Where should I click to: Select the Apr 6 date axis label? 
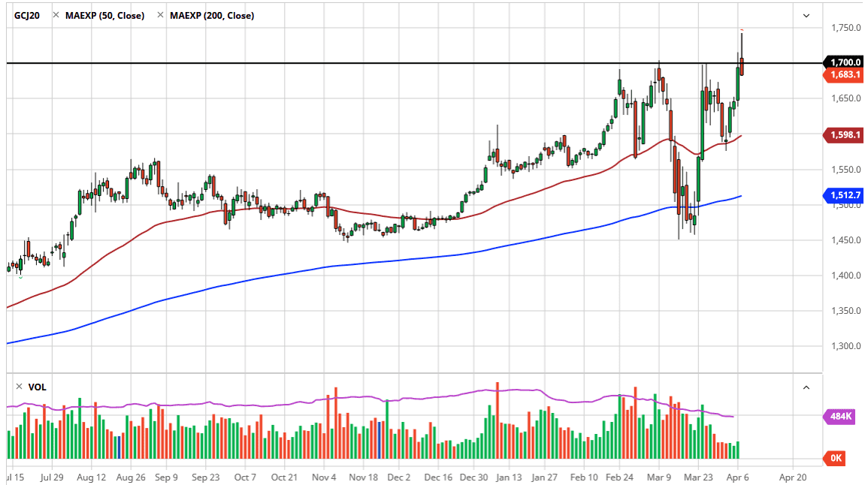736,477
